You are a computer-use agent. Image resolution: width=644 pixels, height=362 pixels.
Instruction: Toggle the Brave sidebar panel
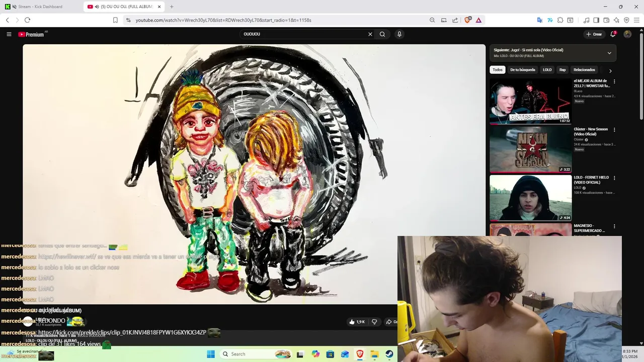click(596, 20)
